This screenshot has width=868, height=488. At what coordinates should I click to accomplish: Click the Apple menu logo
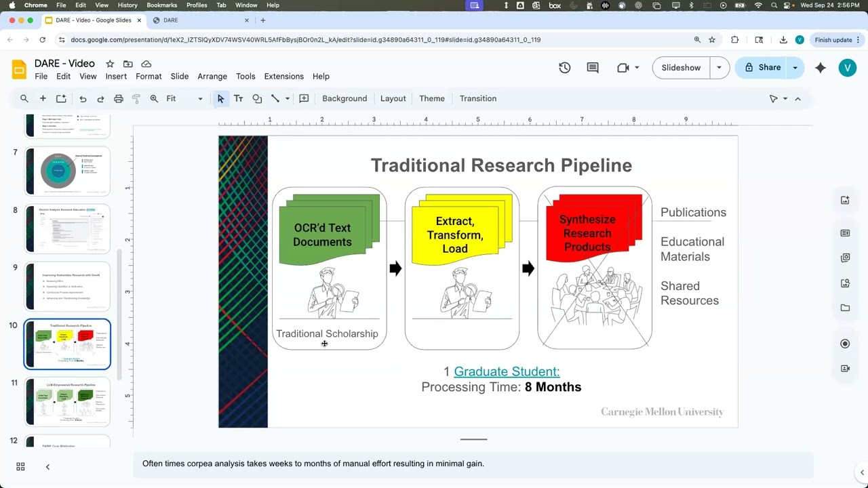point(12,5)
